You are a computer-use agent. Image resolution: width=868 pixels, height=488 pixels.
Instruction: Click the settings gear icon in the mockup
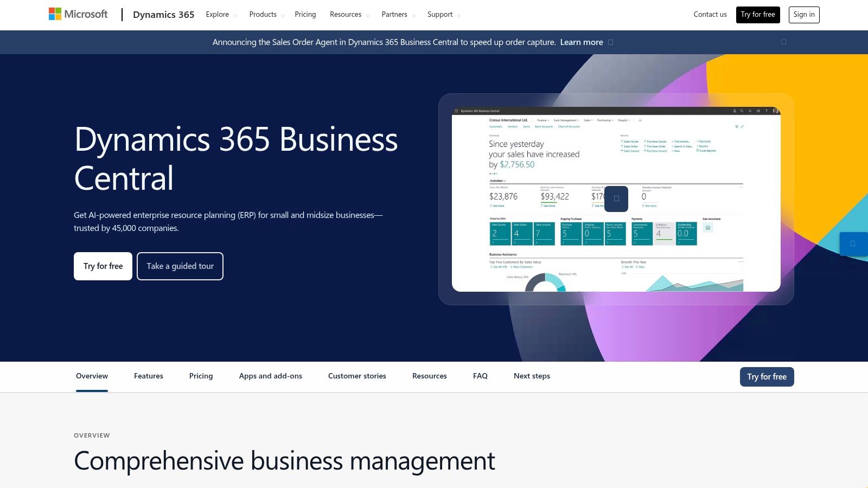pos(758,111)
